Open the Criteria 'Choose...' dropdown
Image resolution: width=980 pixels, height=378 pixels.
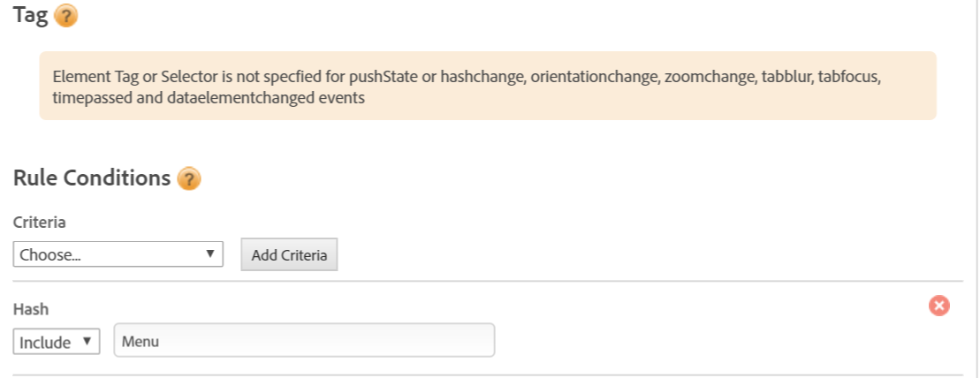coord(118,254)
